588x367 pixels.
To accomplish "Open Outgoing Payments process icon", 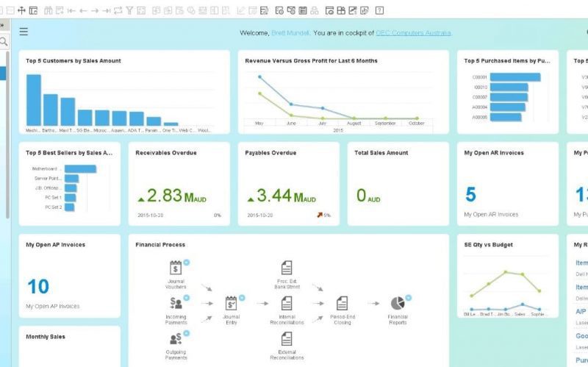I will point(176,339).
